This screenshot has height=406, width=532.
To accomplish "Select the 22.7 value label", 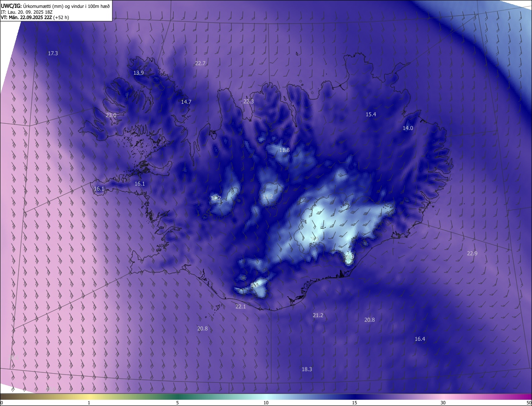I will pyautogui.click(x=200, y=63).
